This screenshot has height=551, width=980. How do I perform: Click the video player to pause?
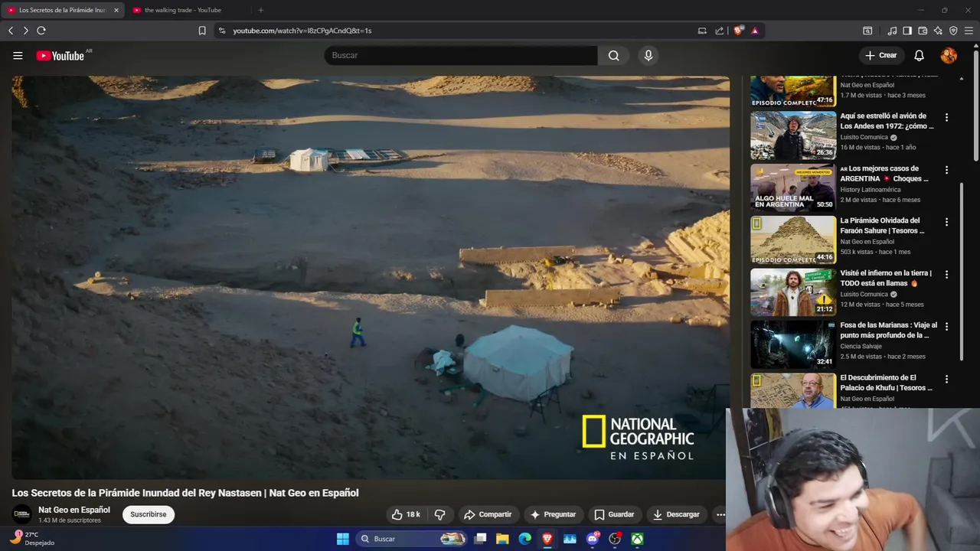click(371, 277)
